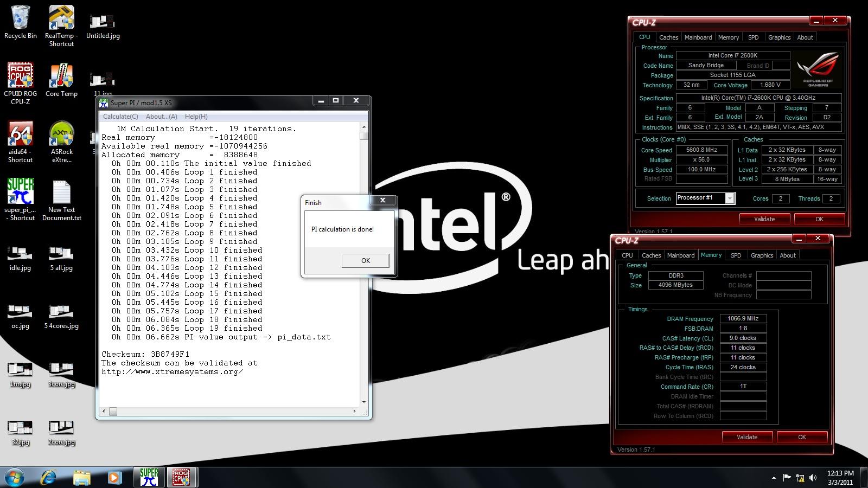
Task: Open 5 all.jpg desktop image
Action: click(x=61, y=259)
